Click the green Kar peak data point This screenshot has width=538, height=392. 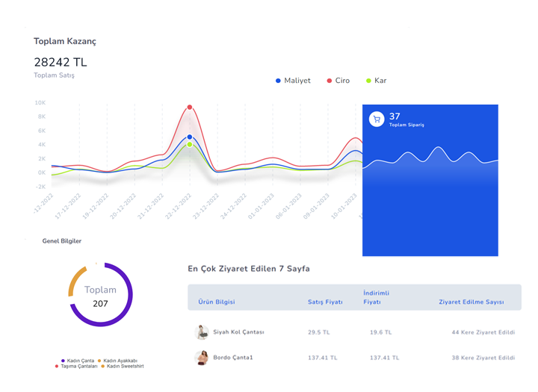190,144
